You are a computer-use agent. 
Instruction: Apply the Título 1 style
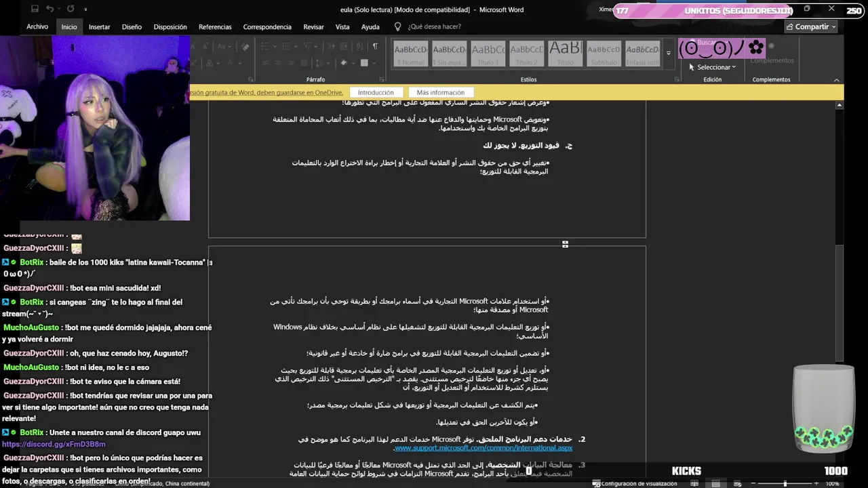pos(488,54)
